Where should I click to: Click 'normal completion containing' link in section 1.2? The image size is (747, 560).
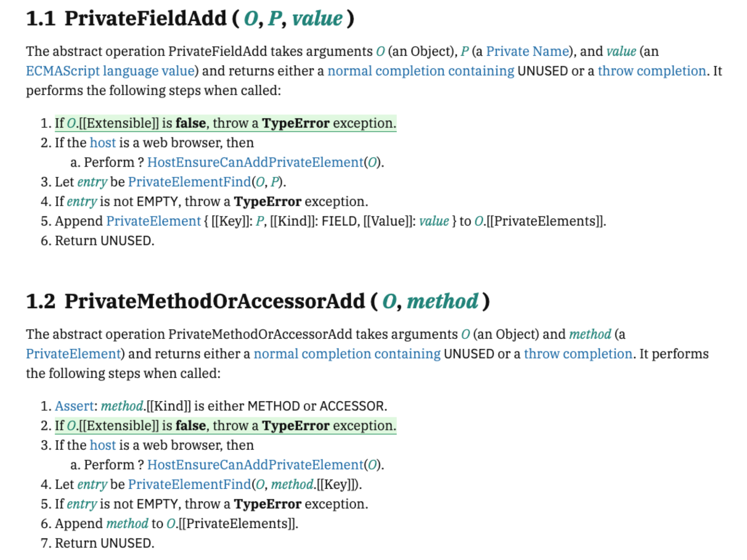347,354
